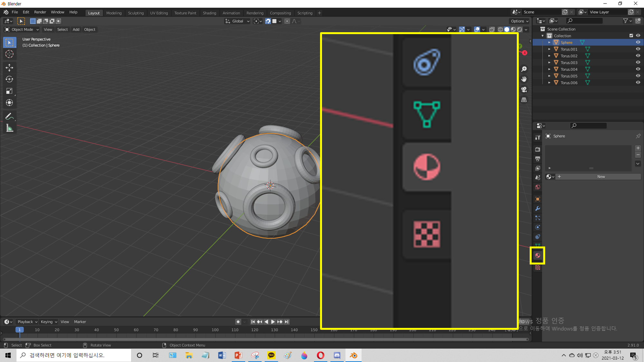The width and height of the screenshot is (644, 362).
Task: Toggle camera view in the viewport
Action: [x=524, y=89]
